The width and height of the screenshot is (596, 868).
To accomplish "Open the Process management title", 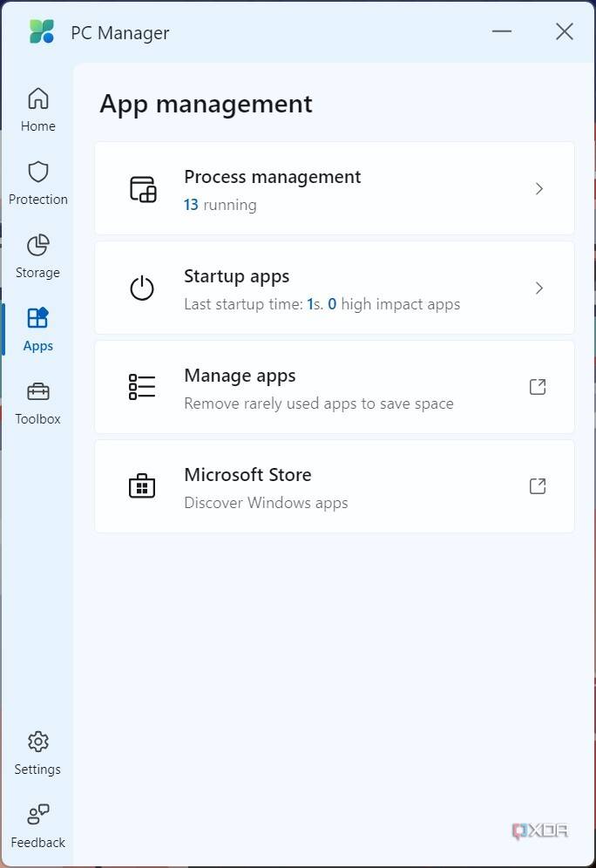I will pyautogui.click(x=272, y=177).
